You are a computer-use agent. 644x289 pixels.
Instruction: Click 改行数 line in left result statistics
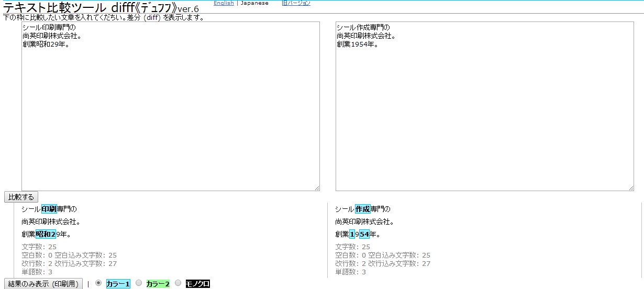tap(69, 263)
